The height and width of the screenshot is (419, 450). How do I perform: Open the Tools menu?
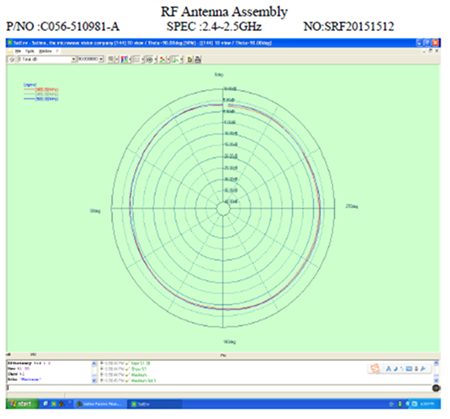click(30, 51)
